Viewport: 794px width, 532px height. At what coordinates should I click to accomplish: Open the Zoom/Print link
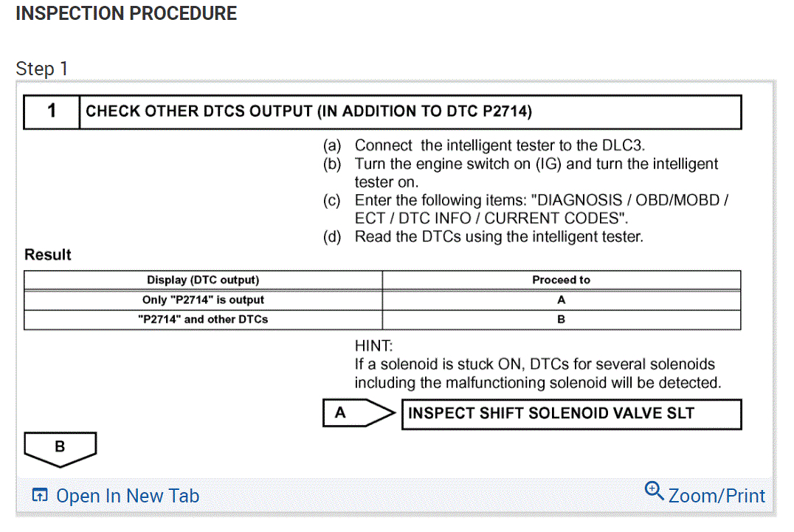(x=717, y=496)
